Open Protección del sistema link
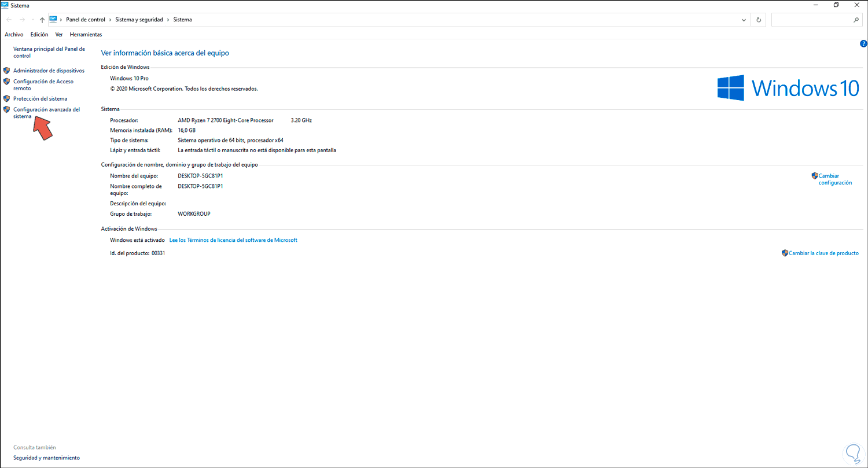868x468 pixels. pos(40,99)
